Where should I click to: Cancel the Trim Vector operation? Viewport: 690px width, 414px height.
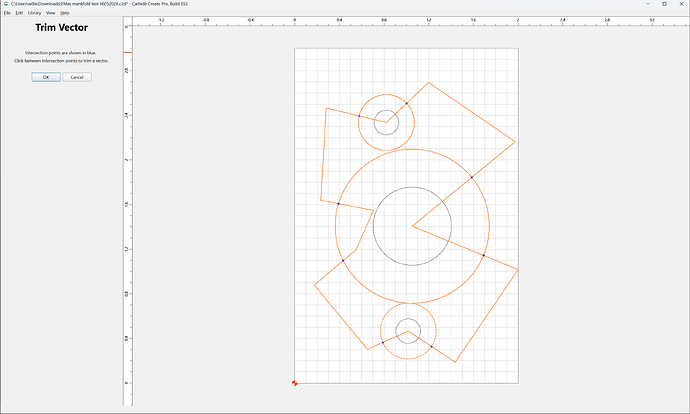(77, 77)
